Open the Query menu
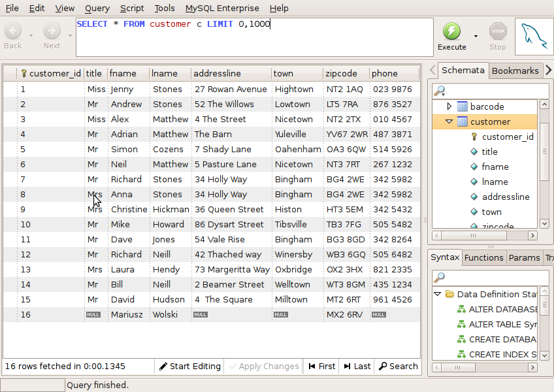The width and height of the screenshot is (554, 392). click(x=97, y=8)
